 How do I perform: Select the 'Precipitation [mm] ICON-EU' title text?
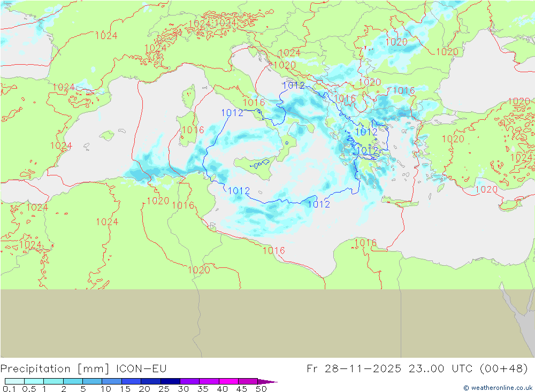click(x=83, y=369)
